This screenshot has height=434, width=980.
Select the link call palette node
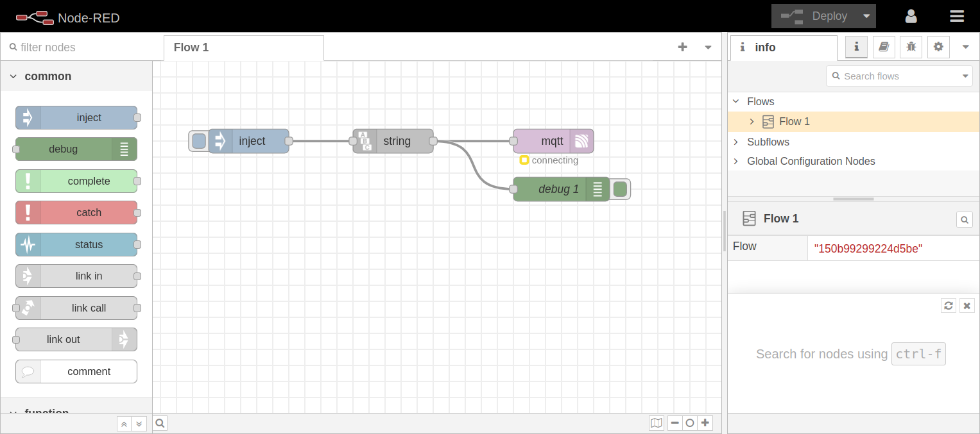pyautogui.click(x=76, y=308)
